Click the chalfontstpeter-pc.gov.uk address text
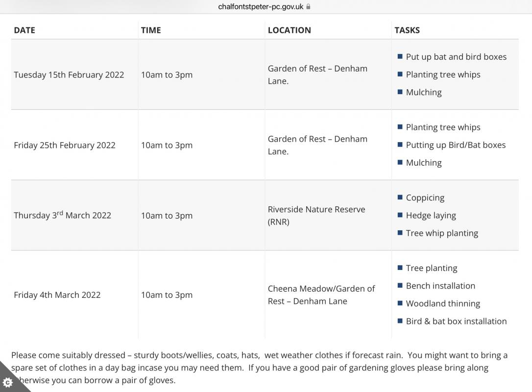This screenshot has width=532, height=392. pos(261,7)
